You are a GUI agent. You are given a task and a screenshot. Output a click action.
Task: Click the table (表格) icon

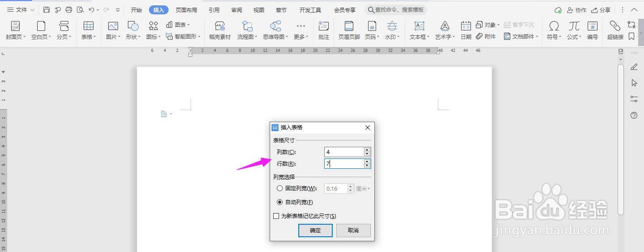[x=89, y=26]
